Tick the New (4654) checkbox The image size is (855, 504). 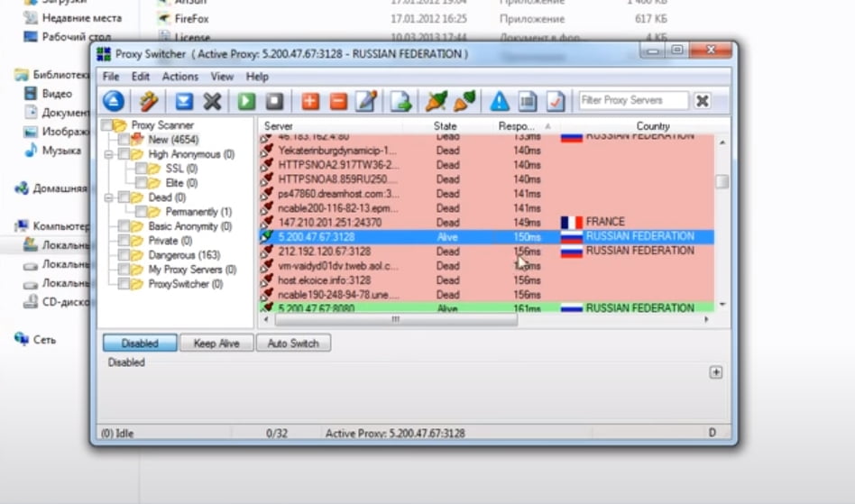pyautogui.click(x=124, y=140)
